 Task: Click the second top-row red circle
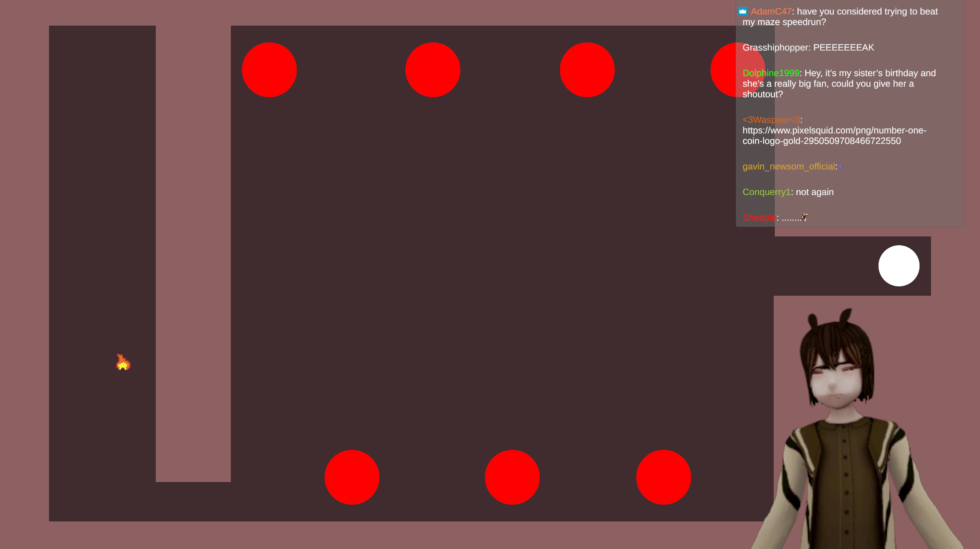(433, 70)
